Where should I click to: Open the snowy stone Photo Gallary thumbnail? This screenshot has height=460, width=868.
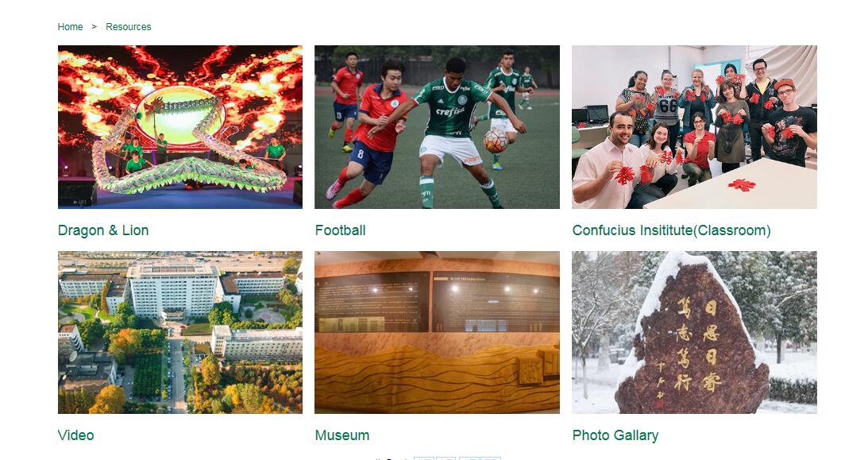tap(694, 332)
